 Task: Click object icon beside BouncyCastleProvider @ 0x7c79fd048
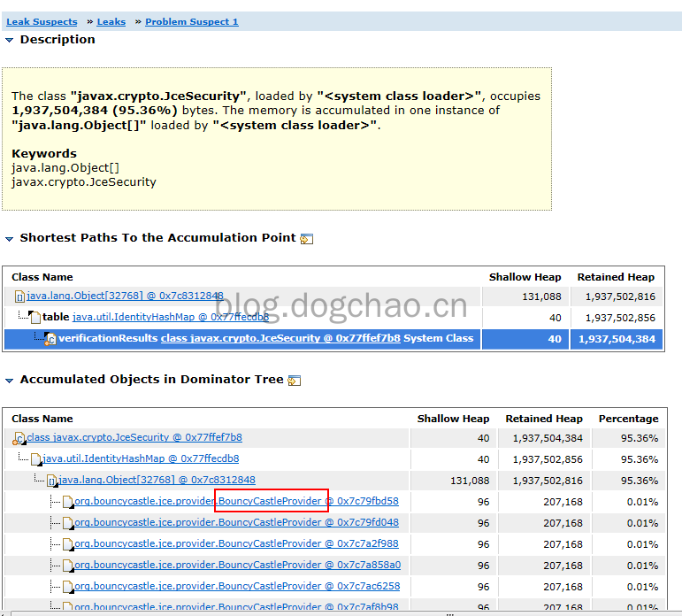pos(68,523)
